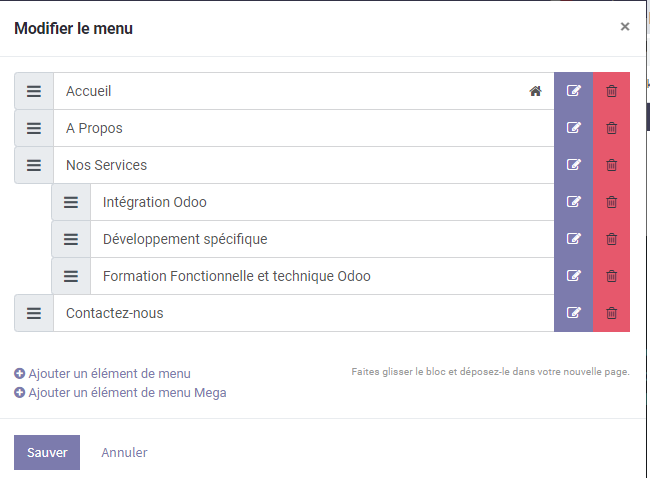Edit the A Propos menu entry
Image resolution: width=650 pixels, height=478 pixels.
pyautogui.click(x=574, y=128)
